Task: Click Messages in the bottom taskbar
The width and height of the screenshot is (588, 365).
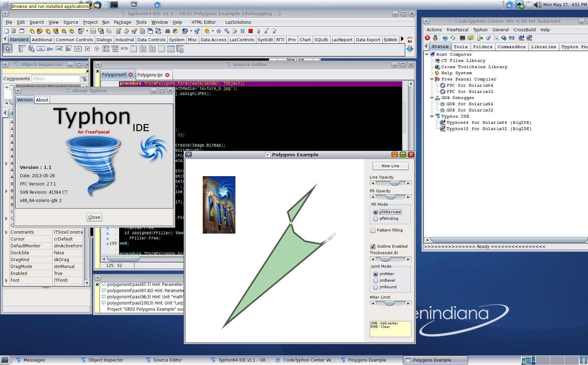Action: tap(34, 360)
